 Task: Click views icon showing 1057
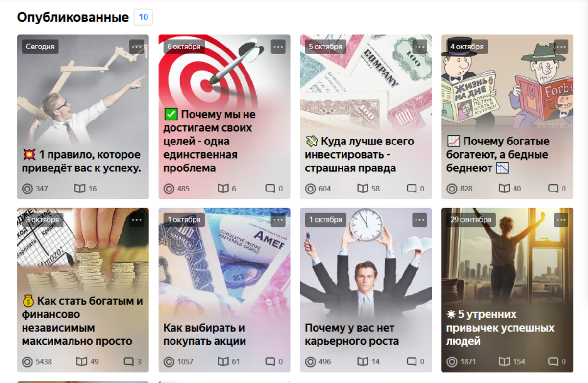(169, 362)
